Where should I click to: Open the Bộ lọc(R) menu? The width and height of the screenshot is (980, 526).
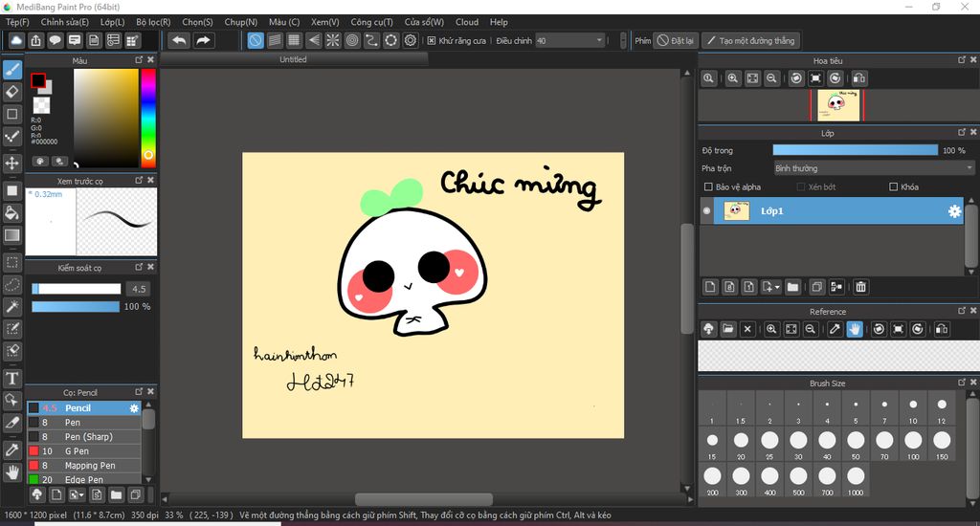[x=153, y=22]
